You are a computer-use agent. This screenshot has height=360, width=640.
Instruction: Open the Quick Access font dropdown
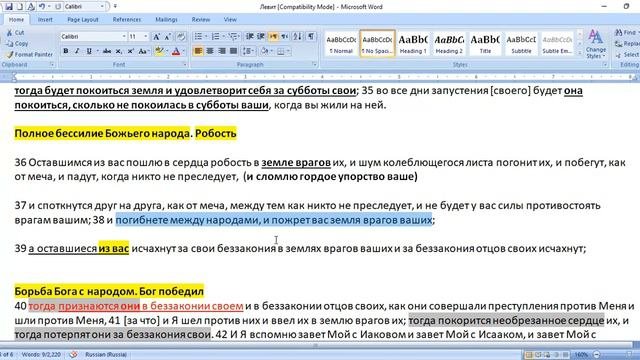tap(102, 7)
